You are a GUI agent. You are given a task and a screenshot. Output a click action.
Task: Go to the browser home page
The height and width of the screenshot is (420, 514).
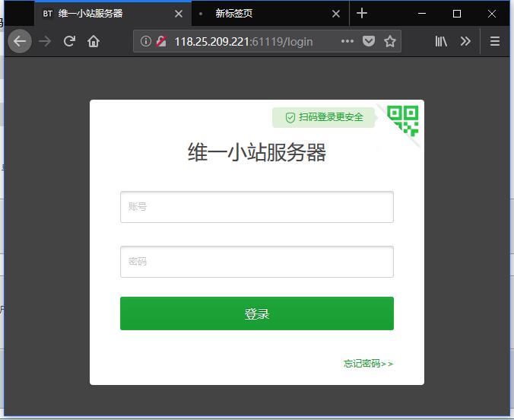pyautogui.click(x=94, y=41)
